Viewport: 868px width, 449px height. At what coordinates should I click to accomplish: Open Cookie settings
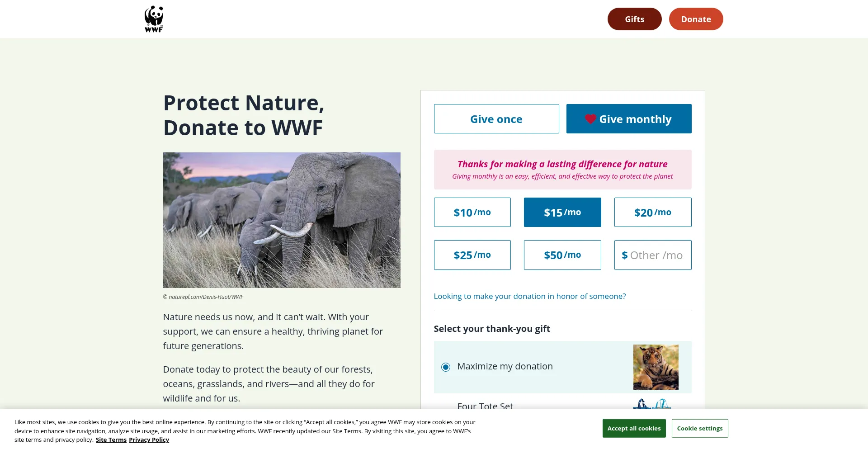700,428
